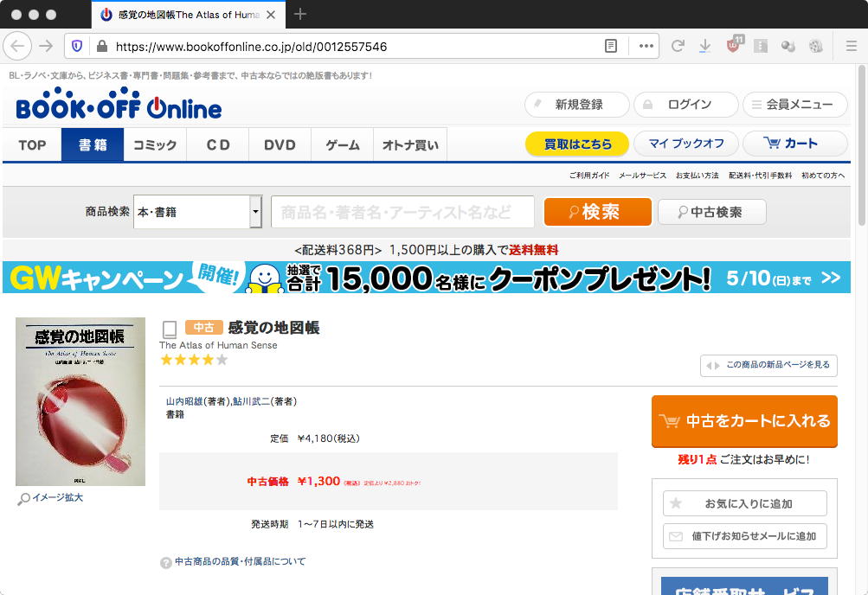Click the 配送料・代引手数料 link

coord(760,176)
